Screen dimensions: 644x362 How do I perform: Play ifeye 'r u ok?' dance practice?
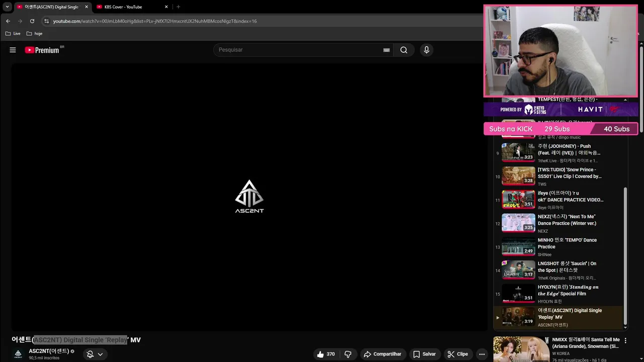tap(558, 200)
